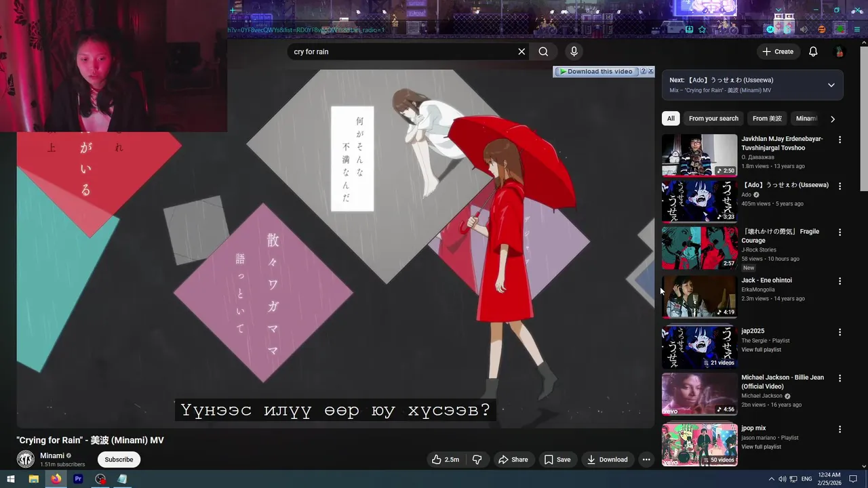Open system volume tray icon
The image size is (868, 488).
(782, 479)
